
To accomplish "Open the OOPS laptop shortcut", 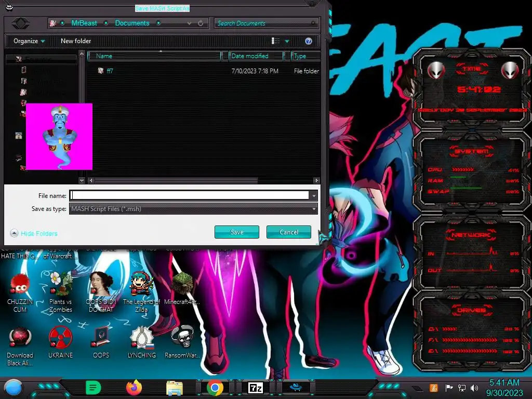I will point(101,342).
